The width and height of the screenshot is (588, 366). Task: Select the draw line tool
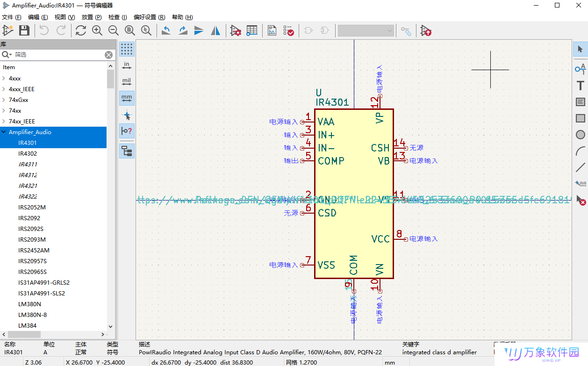(x=581, y=167)
